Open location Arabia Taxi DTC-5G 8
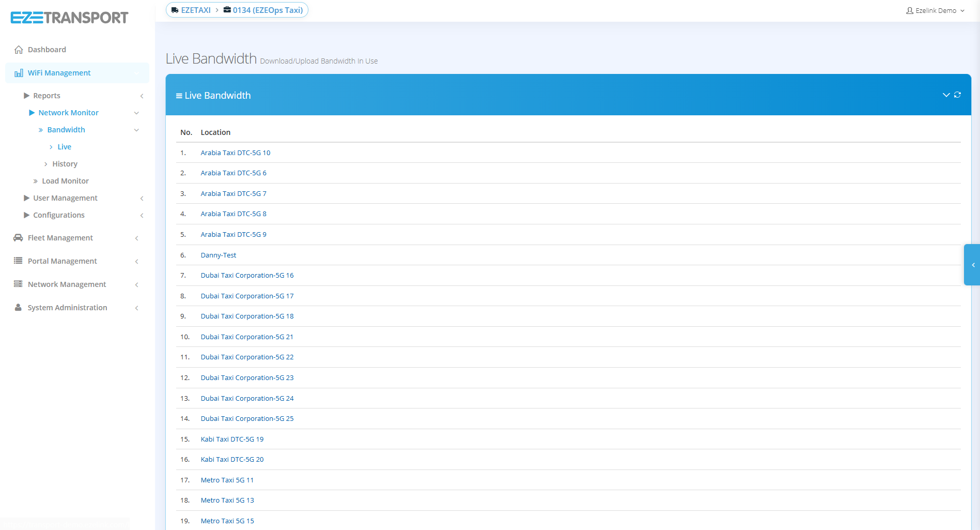This screenshot has height=530, width=980. tap(234, 214)
